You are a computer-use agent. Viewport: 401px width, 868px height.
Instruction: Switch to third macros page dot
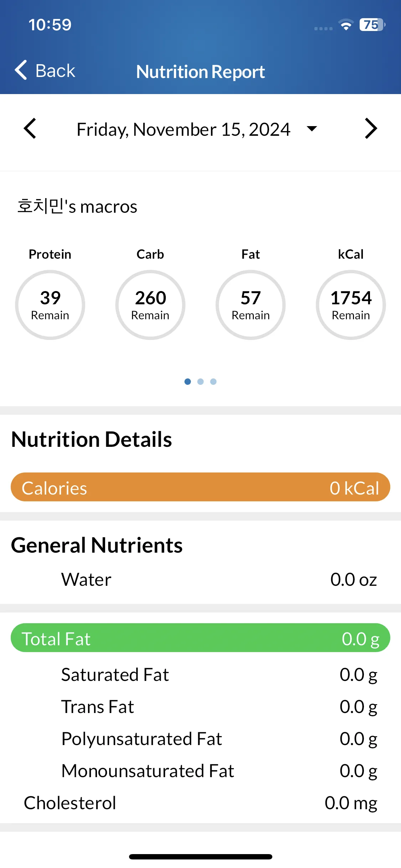[x=213, y=382]
